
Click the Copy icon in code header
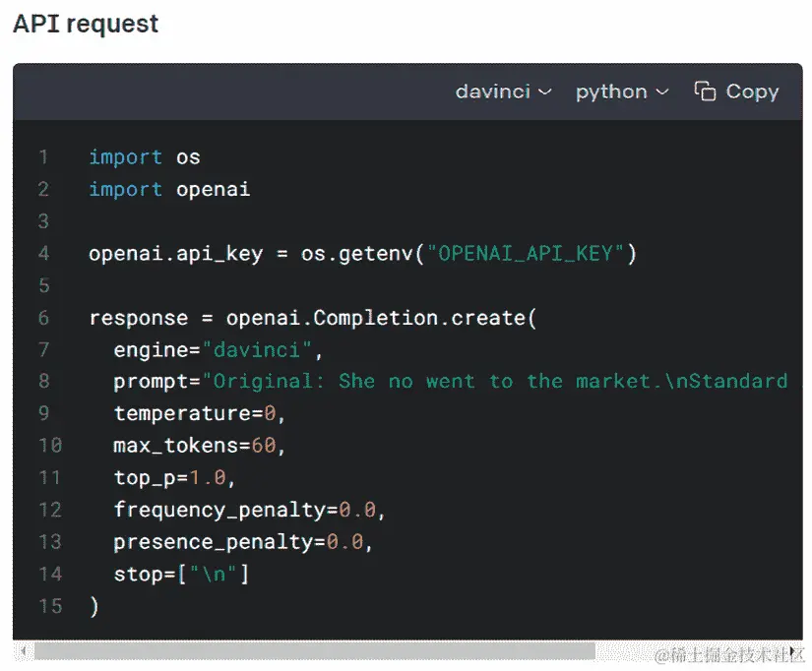click(x=705, y=91)
